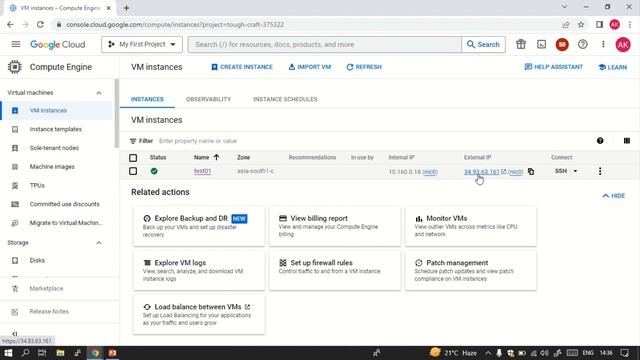Open Windows Start menu
Image resolution: width=640 pixels, height=360 pixels.
(8, 353)
